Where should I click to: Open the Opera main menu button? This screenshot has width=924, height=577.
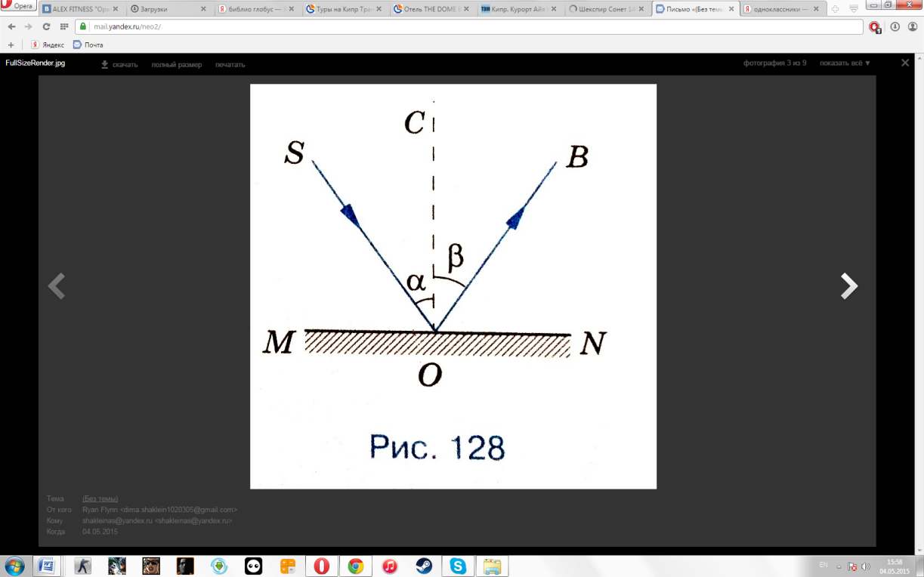coord(17,5)
